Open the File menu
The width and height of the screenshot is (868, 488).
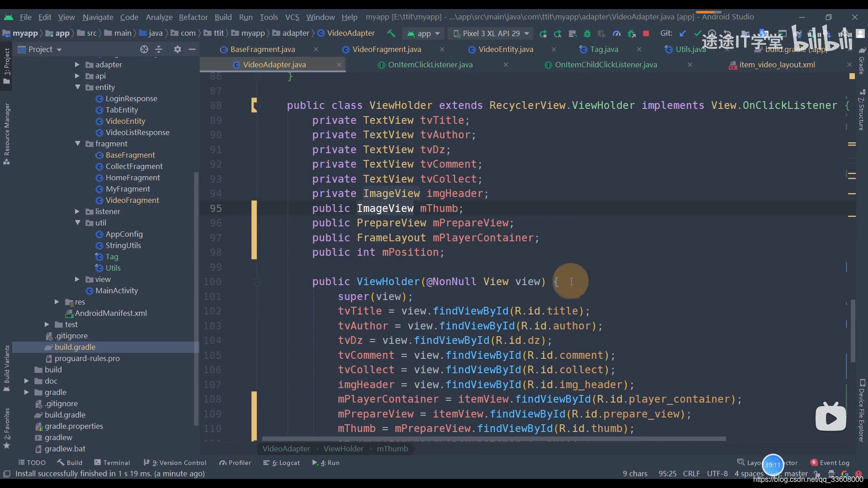click(x=26, y=17)
